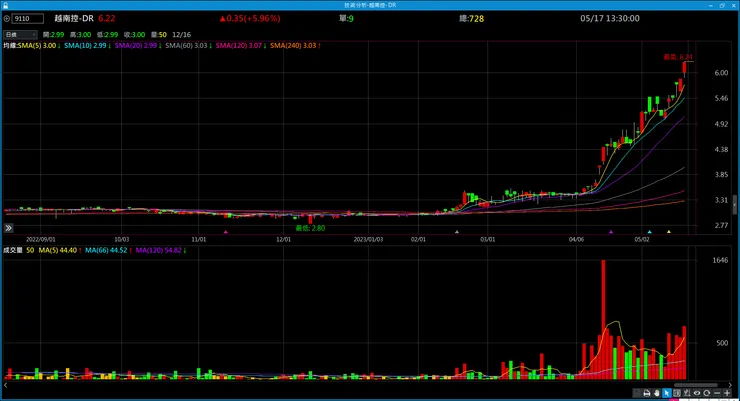This screenshot has width=740, height=401.
Task: Click the vertical handle on right edge
Action: pyautogui.click(x=734, y=205)
